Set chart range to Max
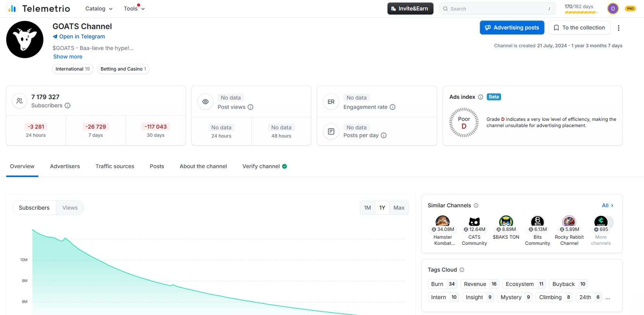 (x=398, y=208)
